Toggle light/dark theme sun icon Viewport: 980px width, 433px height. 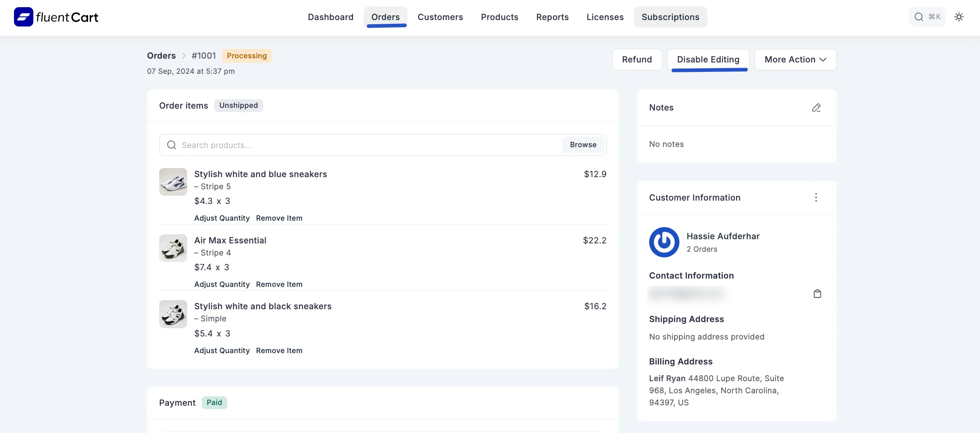959,17
